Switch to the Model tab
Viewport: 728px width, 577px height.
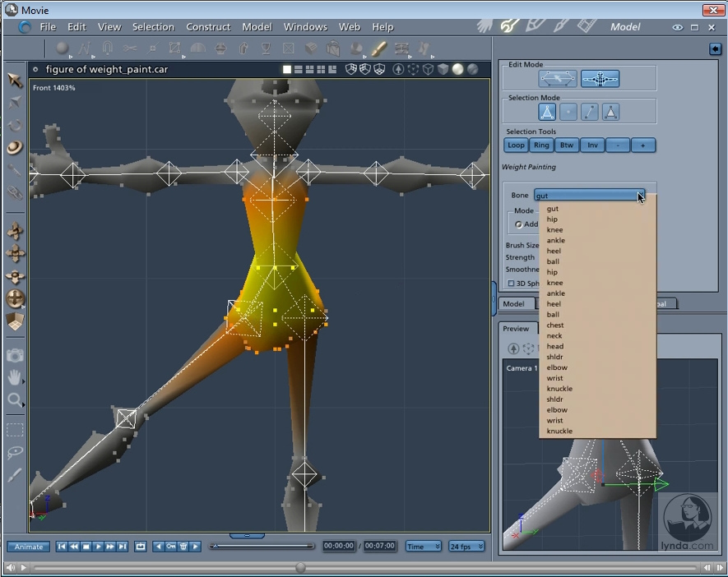514,303
